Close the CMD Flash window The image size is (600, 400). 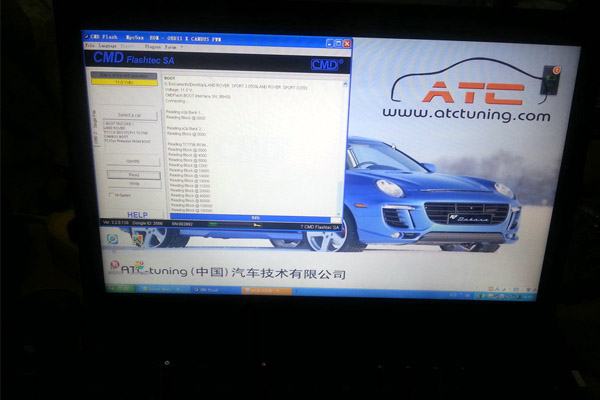coord(347,44)
